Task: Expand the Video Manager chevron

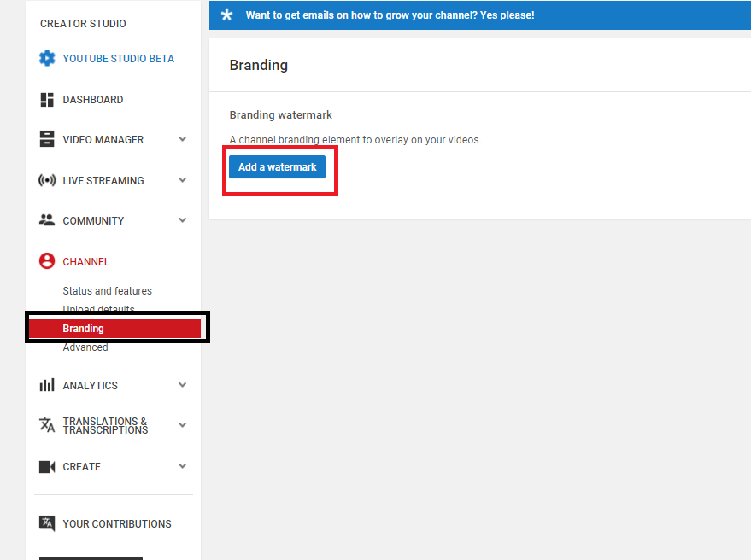Action: point(183,139)
